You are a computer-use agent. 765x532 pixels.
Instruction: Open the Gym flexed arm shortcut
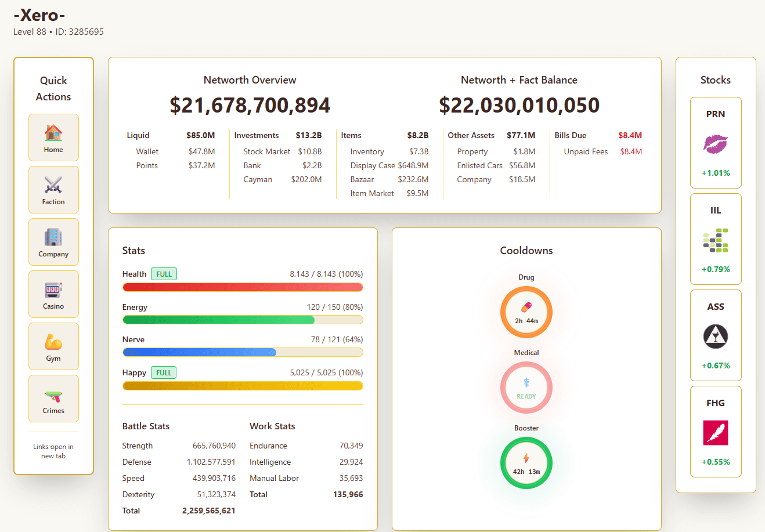coord(53,346)
